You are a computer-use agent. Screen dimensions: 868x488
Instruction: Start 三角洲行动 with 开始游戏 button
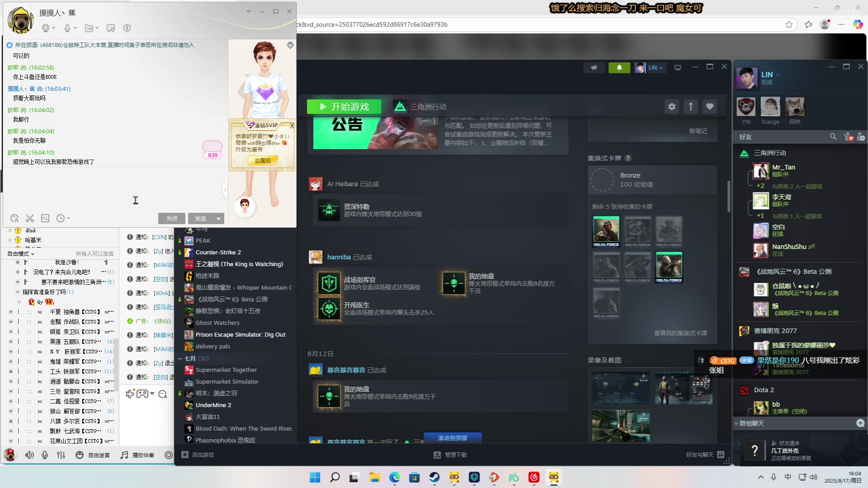coord(344,107)
